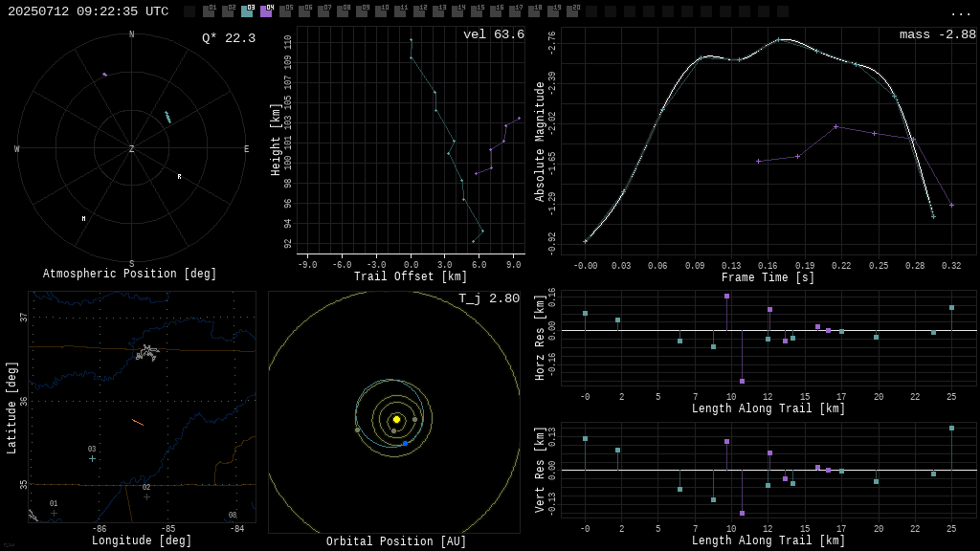Viewport: 980px width, 551px height.
Task: Toggle station 04 purple box in top bar
Action: (x=266, y=11)
